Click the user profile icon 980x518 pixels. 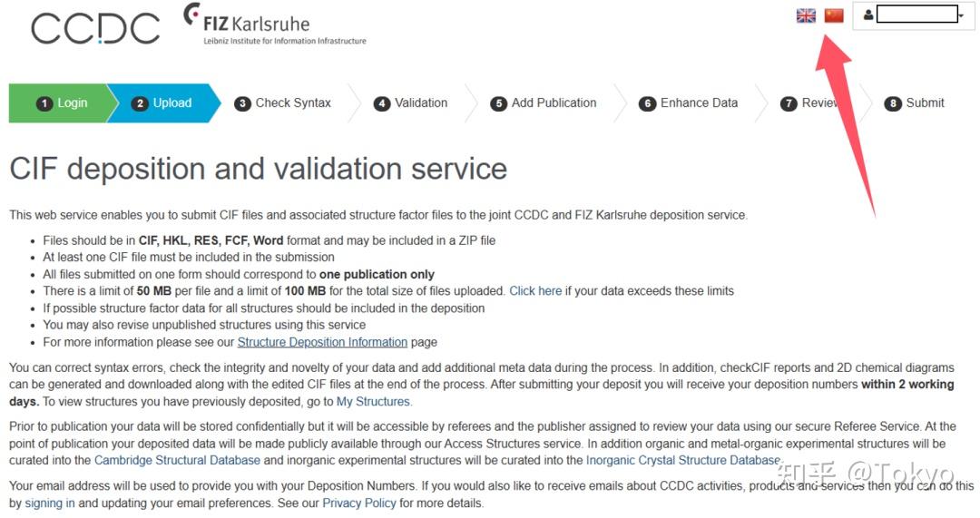point(868,15)
